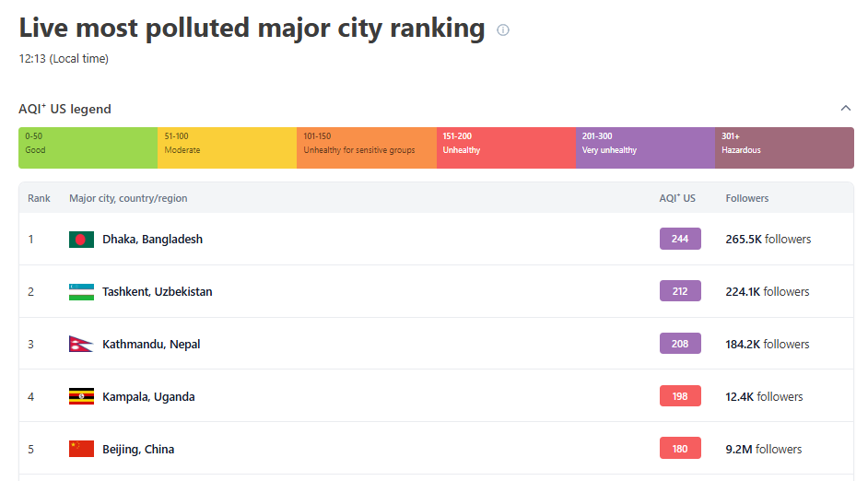The image size is (868, 481).
Task: Open Tashkent, Uzbekistan city page
Action: [157, 292]
